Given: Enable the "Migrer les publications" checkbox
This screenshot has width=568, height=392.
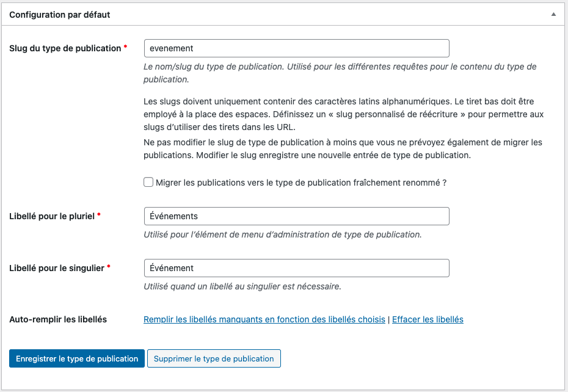Looking at the screenshot, I should [148, 182].
